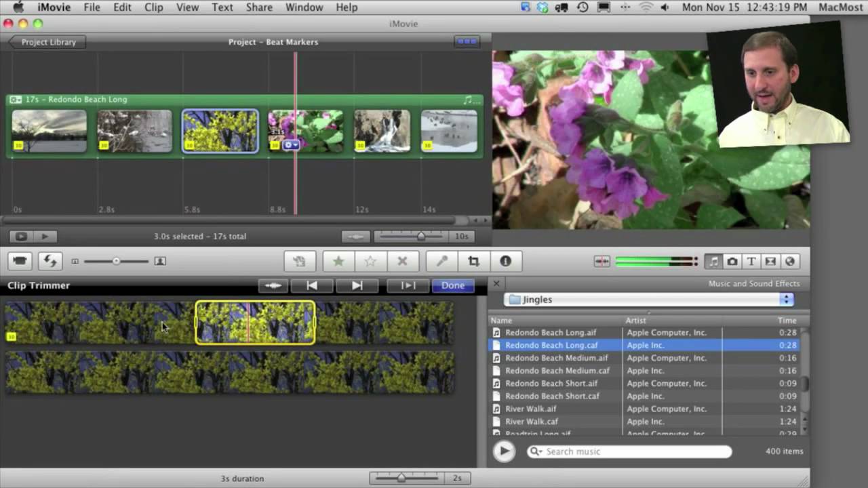
Task: Select "River Walk.caf" in the list
Action: [644, 422]
